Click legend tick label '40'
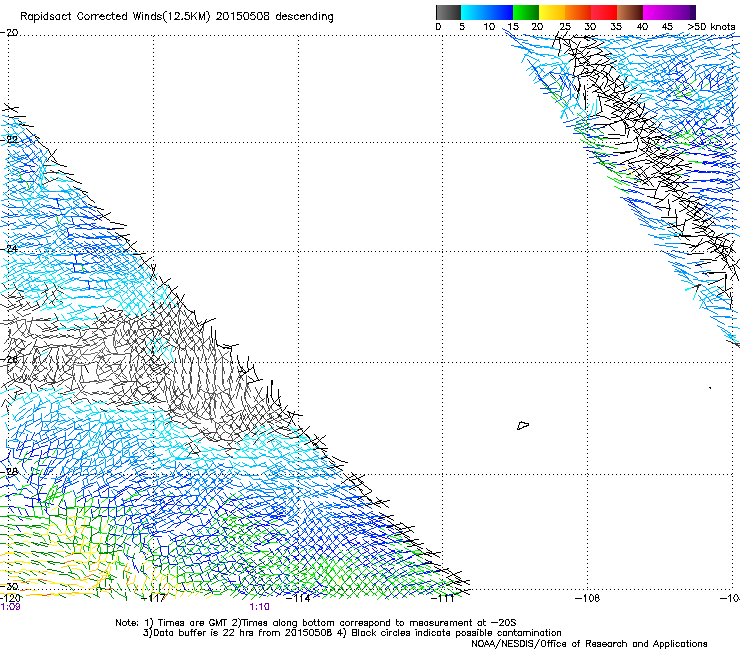Viewport: 740px width, 650px height. click(642, 26)
